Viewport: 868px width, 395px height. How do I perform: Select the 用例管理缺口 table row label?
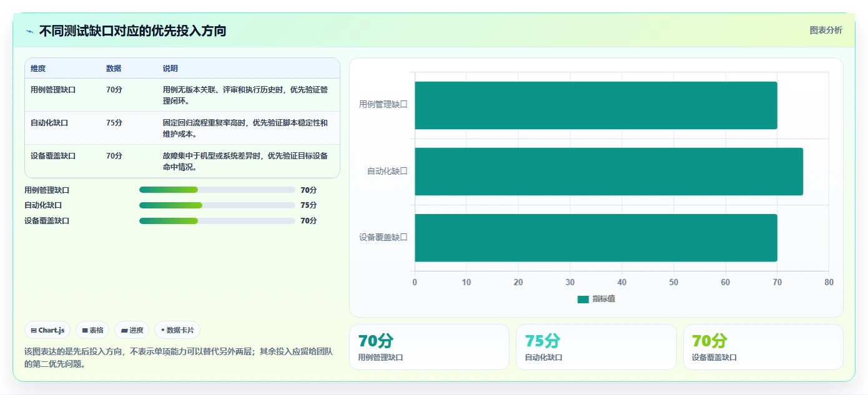53,90
